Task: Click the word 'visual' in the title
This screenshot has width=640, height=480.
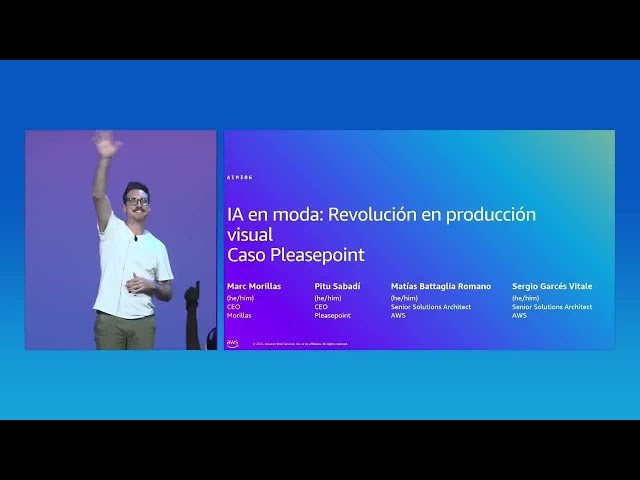Action: tap(244, 235)
